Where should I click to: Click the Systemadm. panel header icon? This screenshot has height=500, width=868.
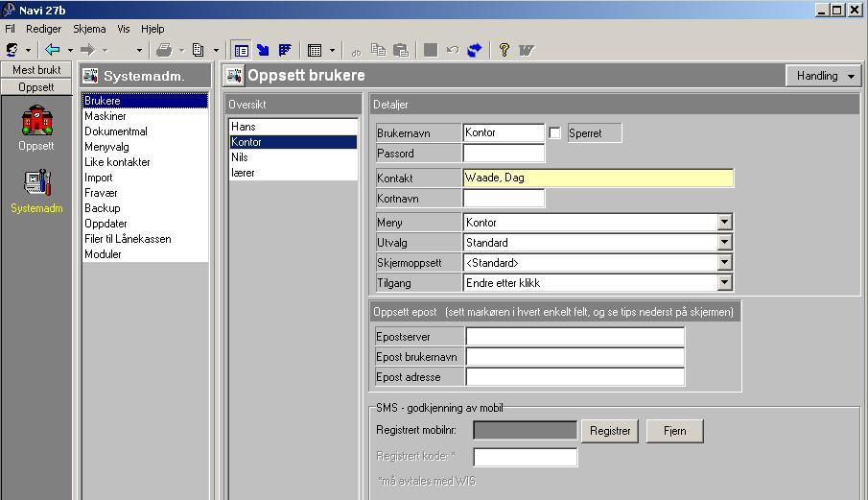(x=90, y=76)
